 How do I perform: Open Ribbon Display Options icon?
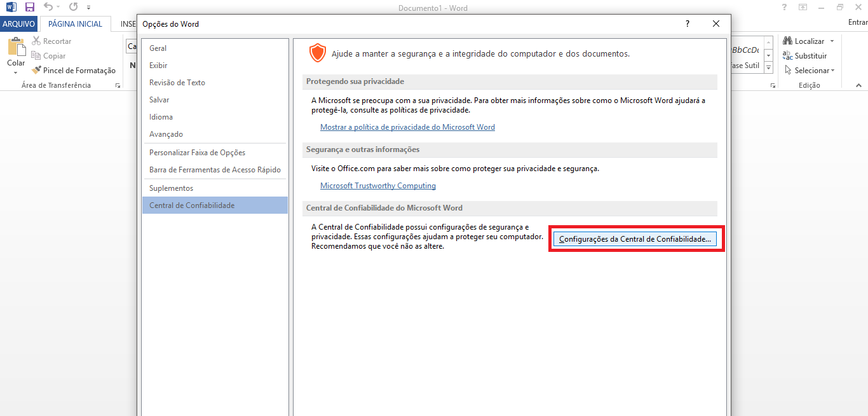[803, 7]
